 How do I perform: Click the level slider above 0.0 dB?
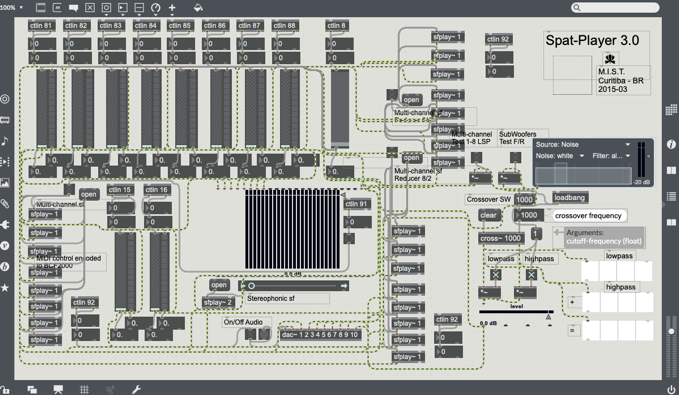coord(516,311)
